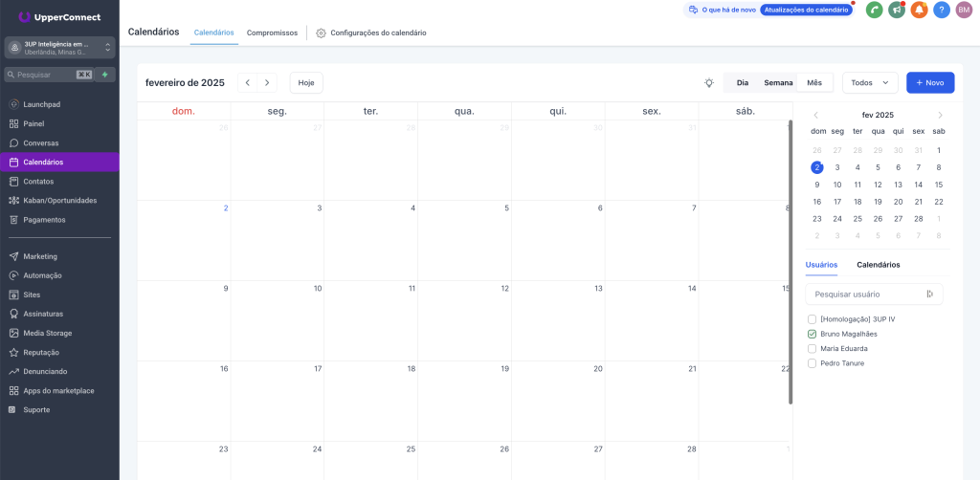Viewport: 980px width, 480px height.
Task: Enable the Pedro Tanure checkbox
Action: 813,363
